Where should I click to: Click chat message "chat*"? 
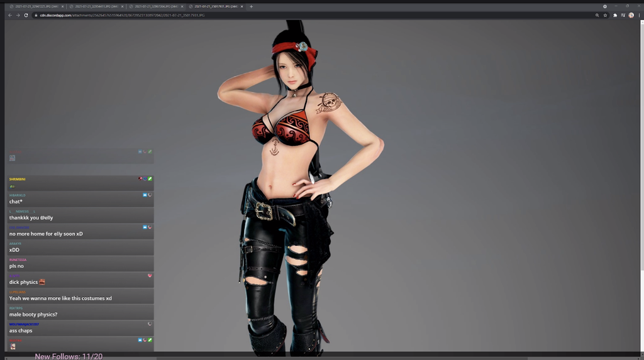[x=16, y=202]
